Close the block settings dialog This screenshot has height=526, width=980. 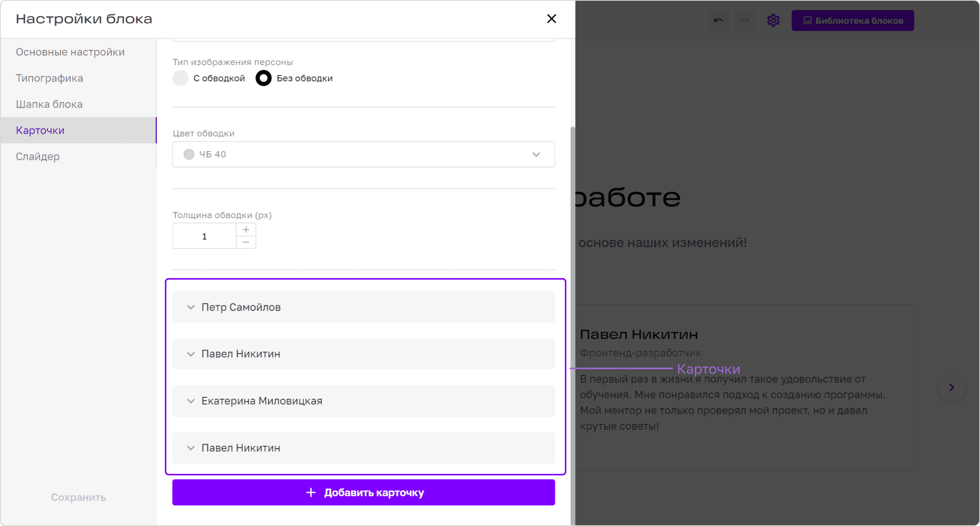point(551,19)
